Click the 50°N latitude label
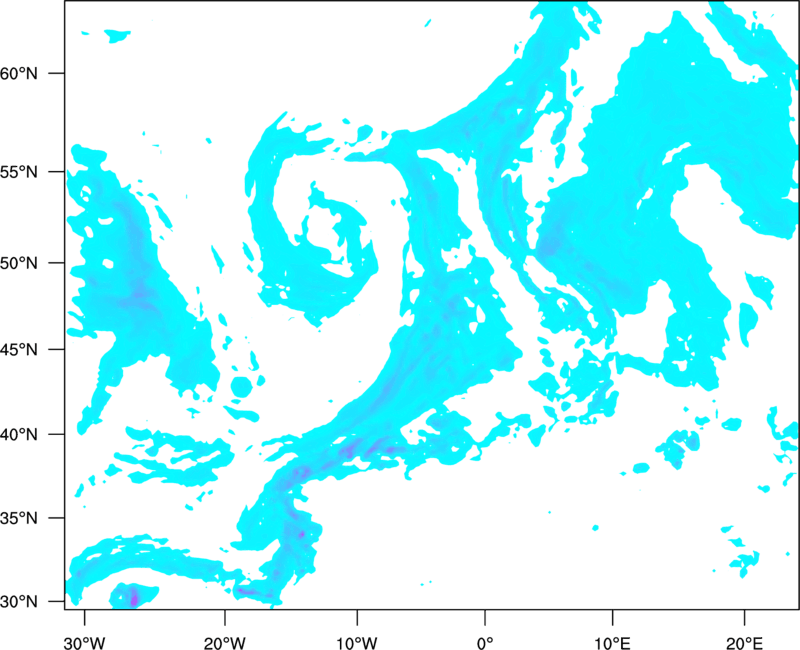 pyautogui.click(x=19, y=263)
